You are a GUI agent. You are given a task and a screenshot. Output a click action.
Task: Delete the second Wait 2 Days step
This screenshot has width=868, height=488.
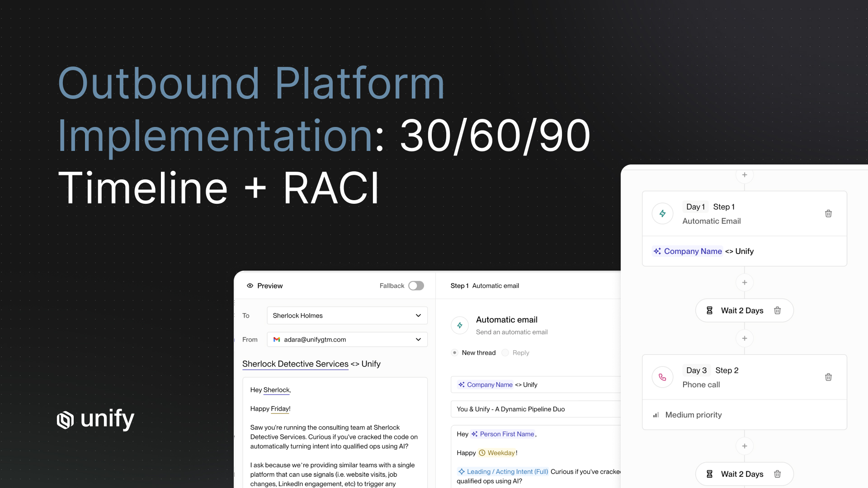point(778,474)
